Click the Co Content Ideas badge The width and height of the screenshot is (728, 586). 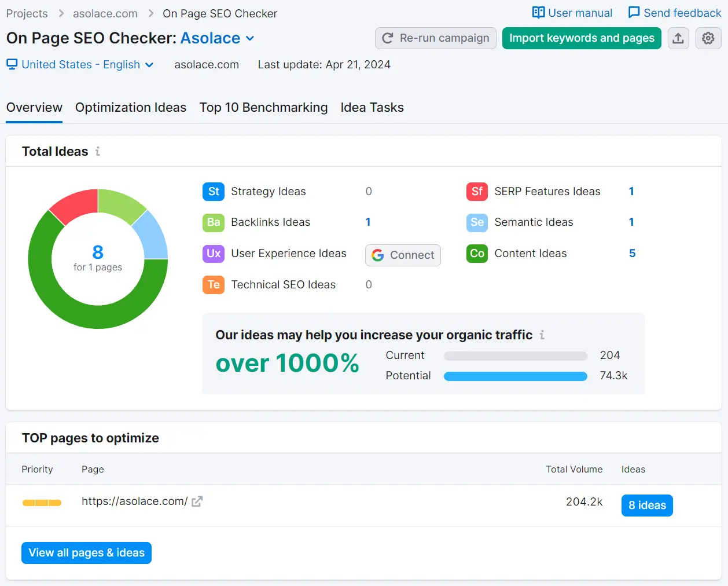coord(477,254)
